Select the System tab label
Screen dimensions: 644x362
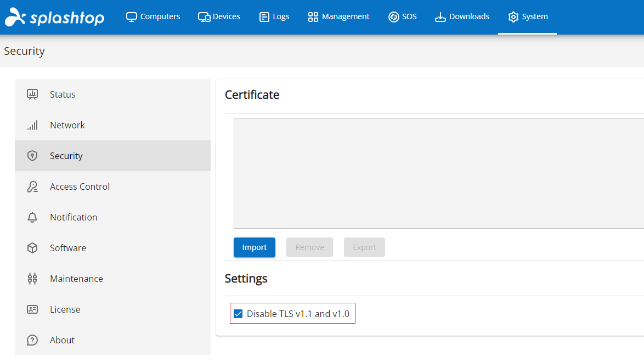[x=535, y=17]
